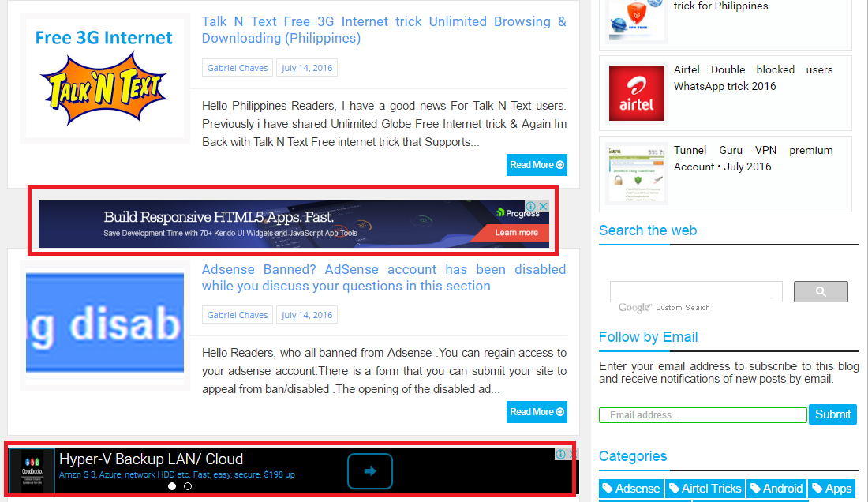This screenshot has height=502, width=868.
Task: Click the circled arrow inside the Adsense Banned Read More button
Action: pos(560,412)
